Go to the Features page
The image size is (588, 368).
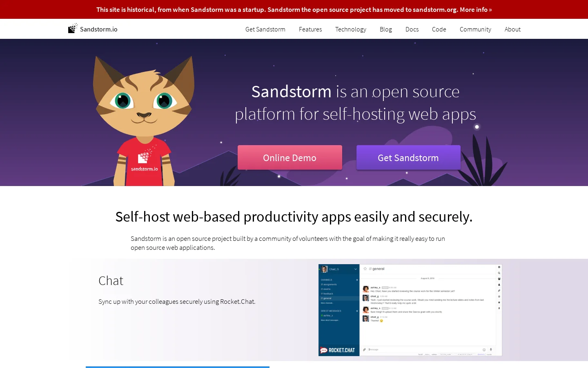coord(310,29)
